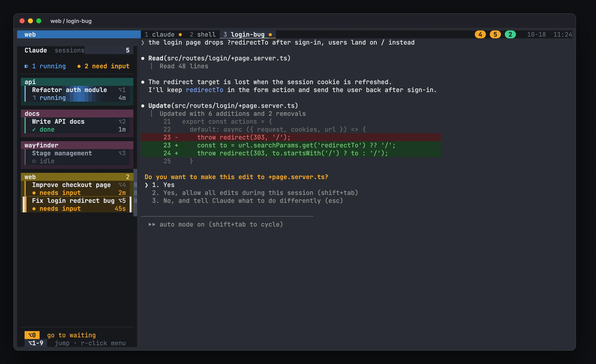Click the Claude sessions panel header

click(x=77, y=50)
